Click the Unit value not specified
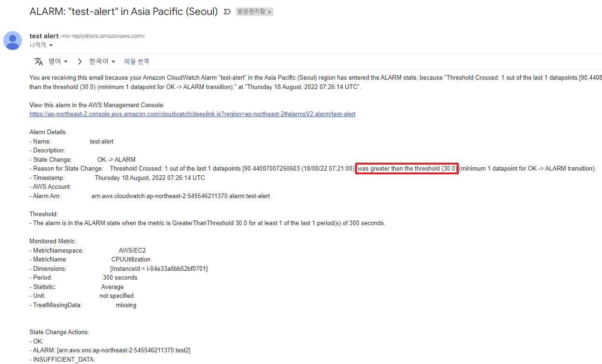The image size is (602, 364). tap(117, 295)
